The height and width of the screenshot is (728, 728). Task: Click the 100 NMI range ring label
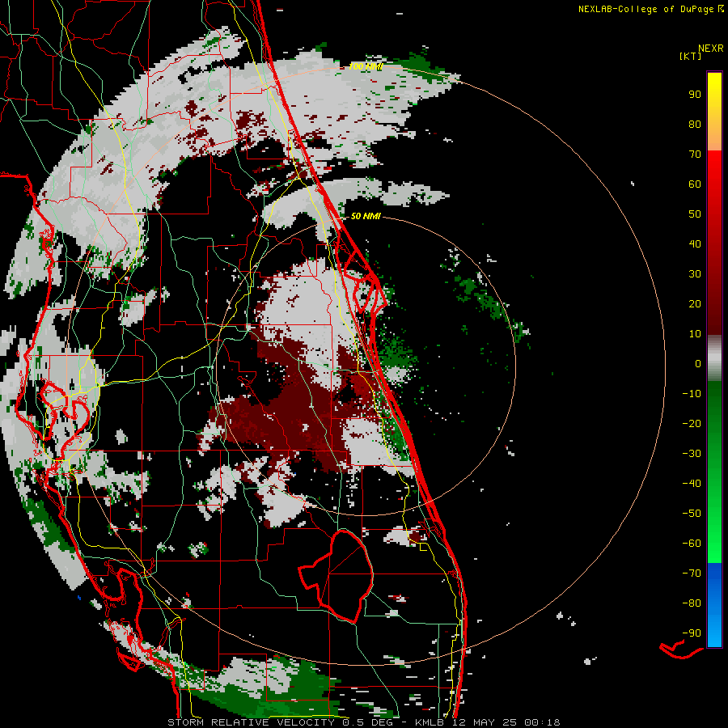[366, 66]
